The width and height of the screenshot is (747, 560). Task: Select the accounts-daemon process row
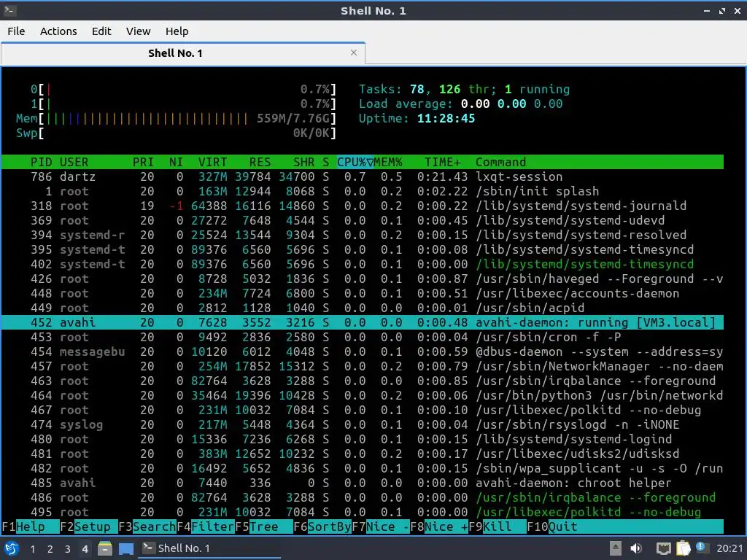(363, 293)
